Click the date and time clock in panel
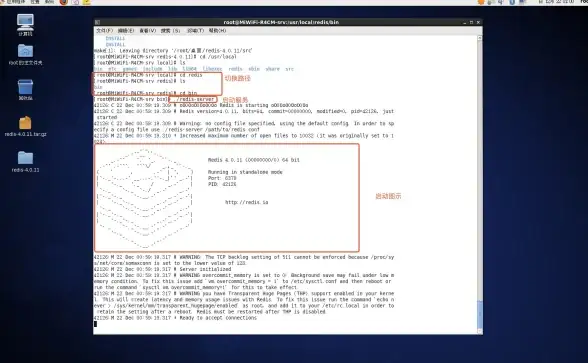Image resolution: width=588 pixels, height=363 pixels. click(x=556, y=2)
